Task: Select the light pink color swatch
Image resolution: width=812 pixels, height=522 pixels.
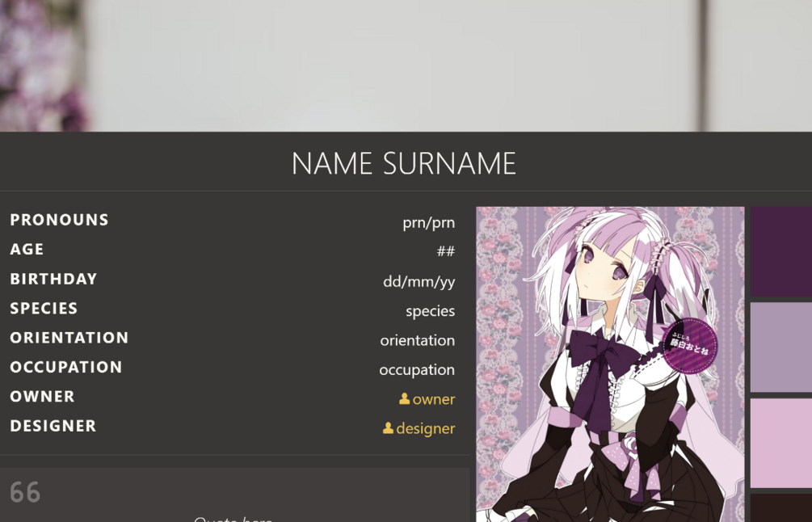Action: [781, 444]
